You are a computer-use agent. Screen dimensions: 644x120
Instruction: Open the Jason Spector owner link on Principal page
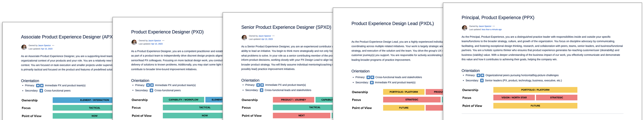(x=485, y=26)
